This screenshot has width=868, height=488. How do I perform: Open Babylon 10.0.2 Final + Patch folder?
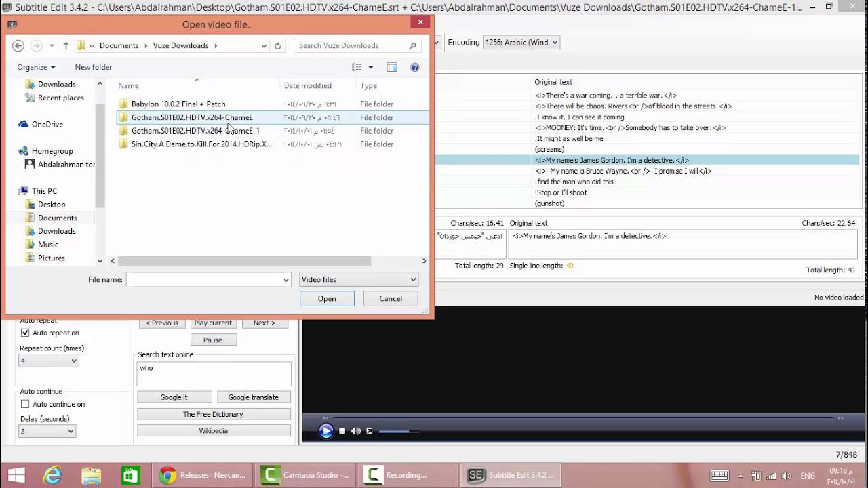coord(178,104)
